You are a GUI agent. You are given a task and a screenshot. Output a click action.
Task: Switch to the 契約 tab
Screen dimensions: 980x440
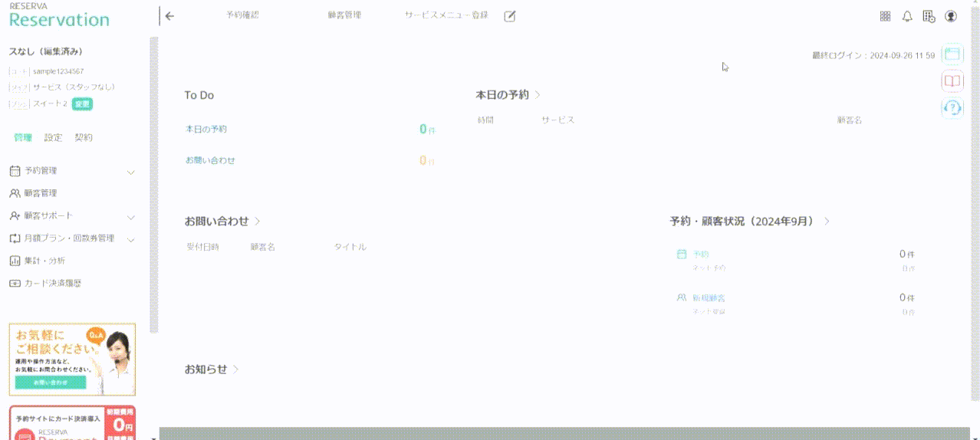coord(83,138)
